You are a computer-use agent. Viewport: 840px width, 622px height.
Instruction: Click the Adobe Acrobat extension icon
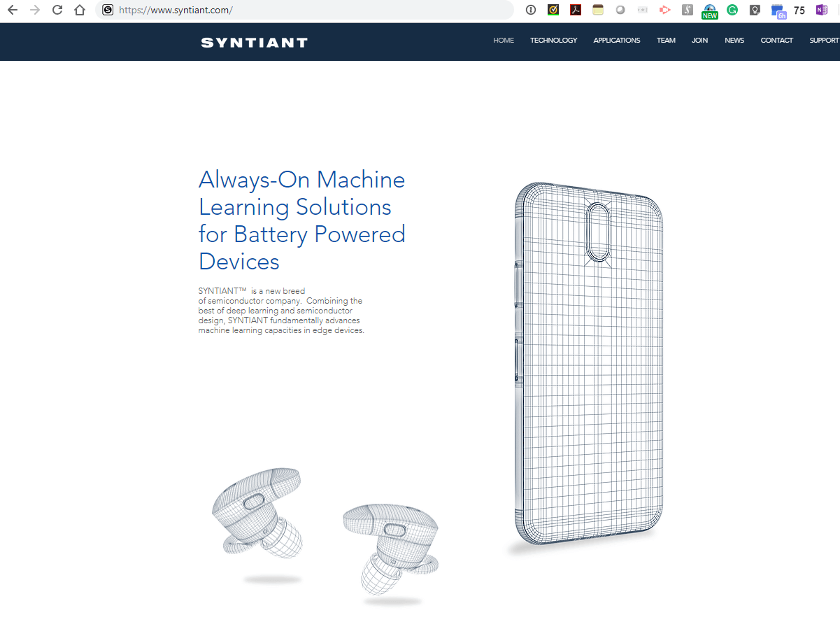tap(575, 10)
